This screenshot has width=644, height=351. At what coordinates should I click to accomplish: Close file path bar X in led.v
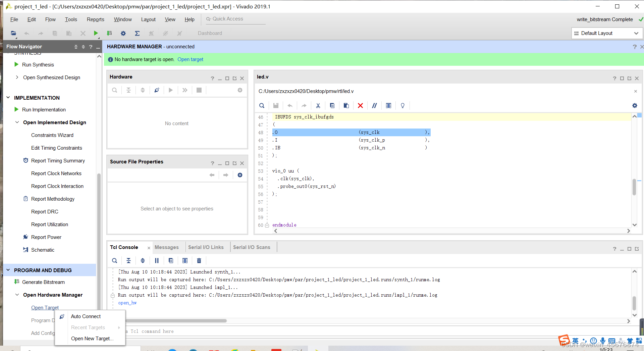pos(635,91)
